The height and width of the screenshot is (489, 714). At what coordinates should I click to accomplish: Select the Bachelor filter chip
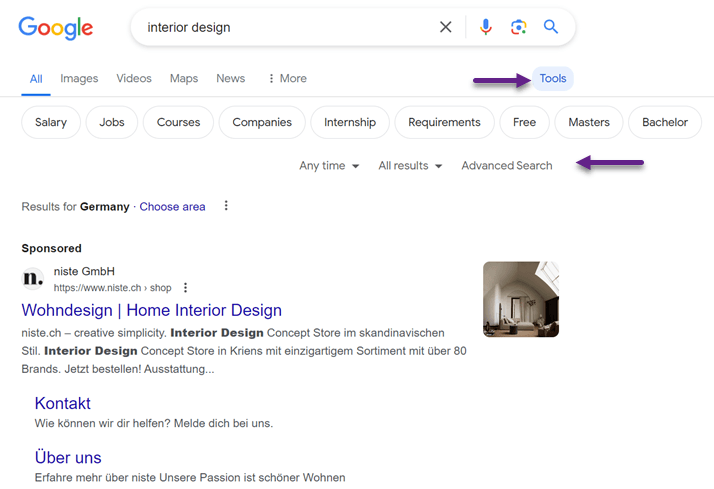coord(665,122)
